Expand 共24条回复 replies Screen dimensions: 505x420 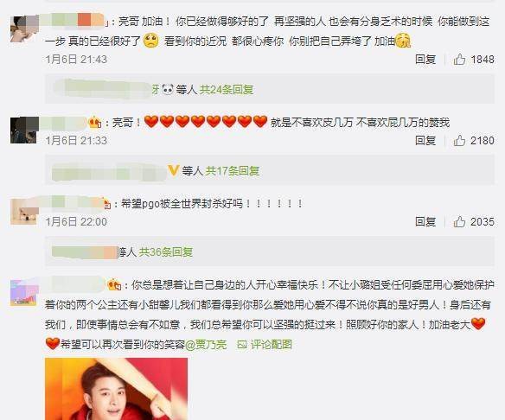[x=227, y=90]
